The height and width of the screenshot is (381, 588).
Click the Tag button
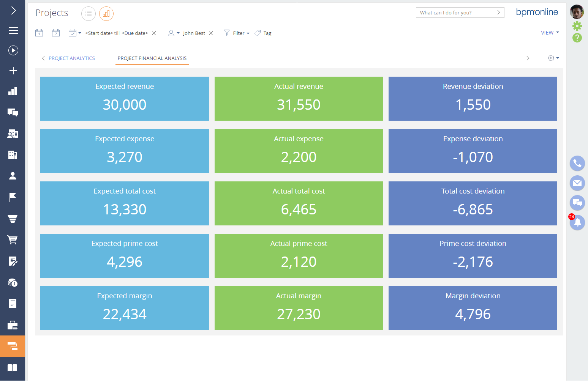(x=264, y=33)
